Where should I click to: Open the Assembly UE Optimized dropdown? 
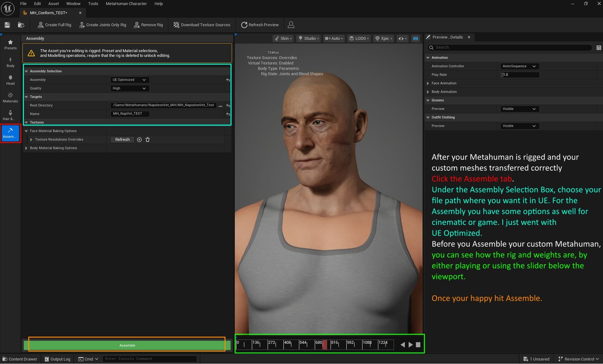[x=129, y=80]
